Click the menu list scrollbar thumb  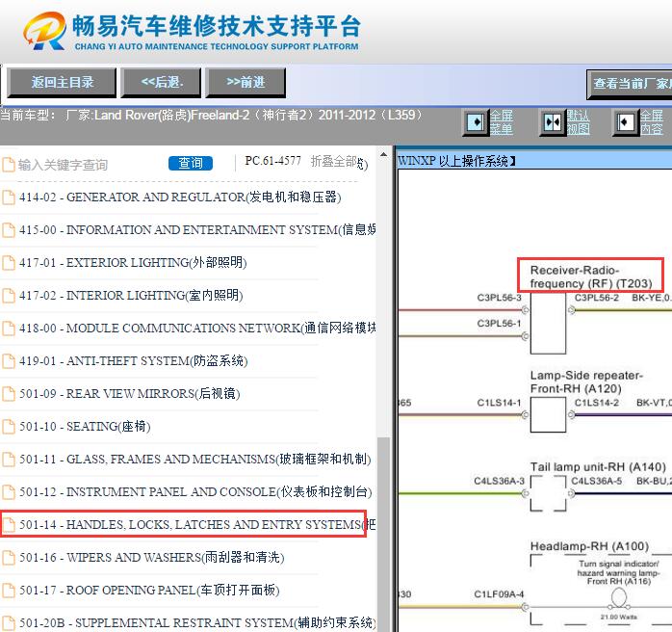coord(383,534)
